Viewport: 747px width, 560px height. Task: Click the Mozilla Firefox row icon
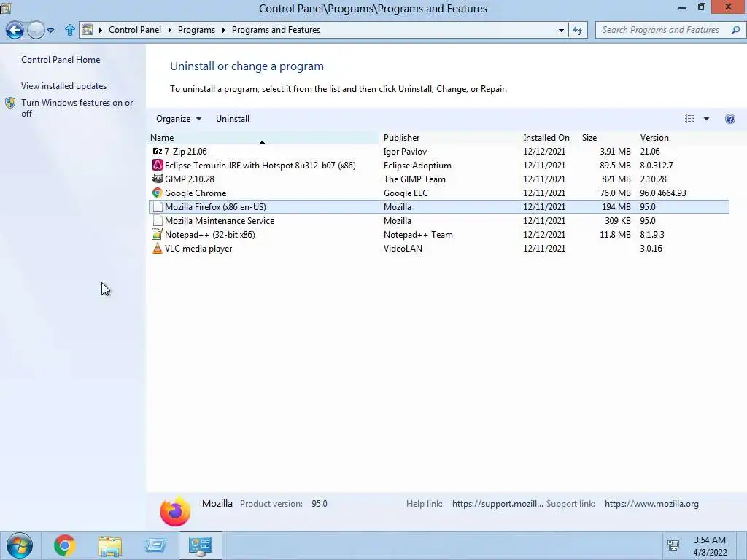[158, 206]
